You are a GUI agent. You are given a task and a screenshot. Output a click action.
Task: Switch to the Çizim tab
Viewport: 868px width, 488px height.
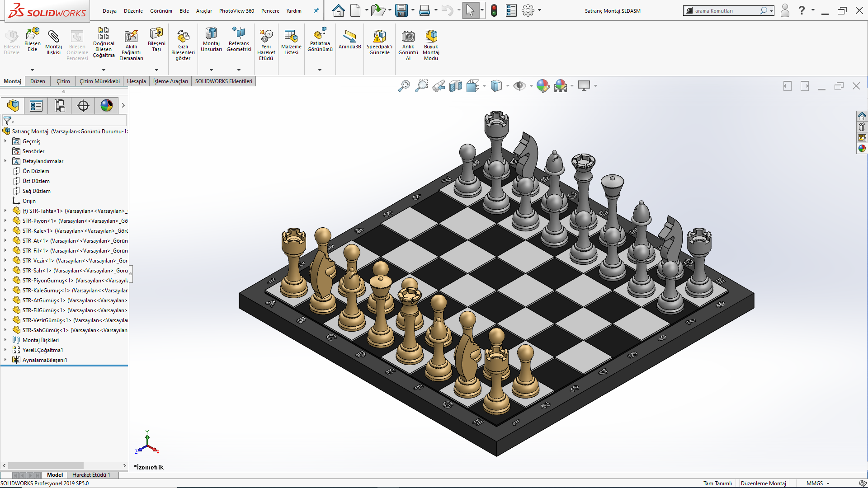(x=63, y=81)
